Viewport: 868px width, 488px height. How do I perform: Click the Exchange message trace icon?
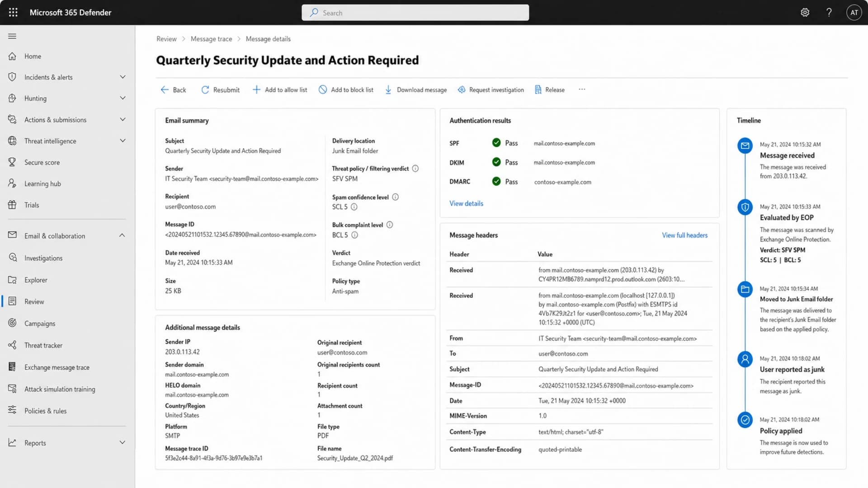pyautogui.click(x=12, y=367)
